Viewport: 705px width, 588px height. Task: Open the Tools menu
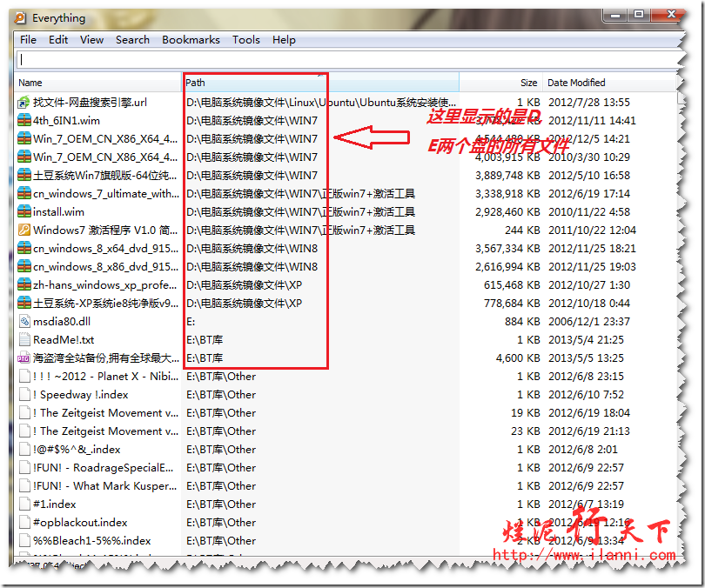(246, 40)
